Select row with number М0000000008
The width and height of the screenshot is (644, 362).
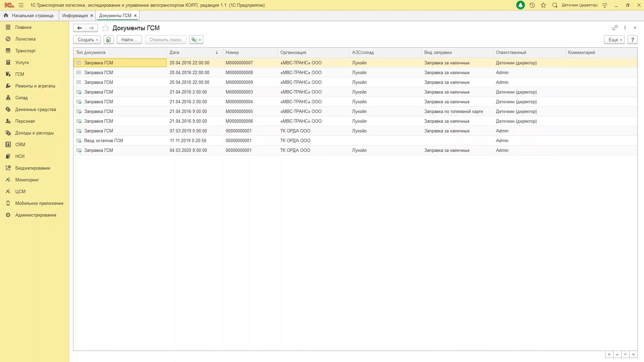click(x=355, y=72)
